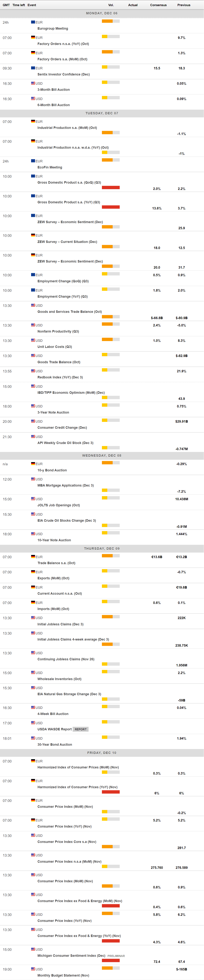
Task: Click the EU flag beside EcoFin Meeting
Action: (x=33, y=161)
